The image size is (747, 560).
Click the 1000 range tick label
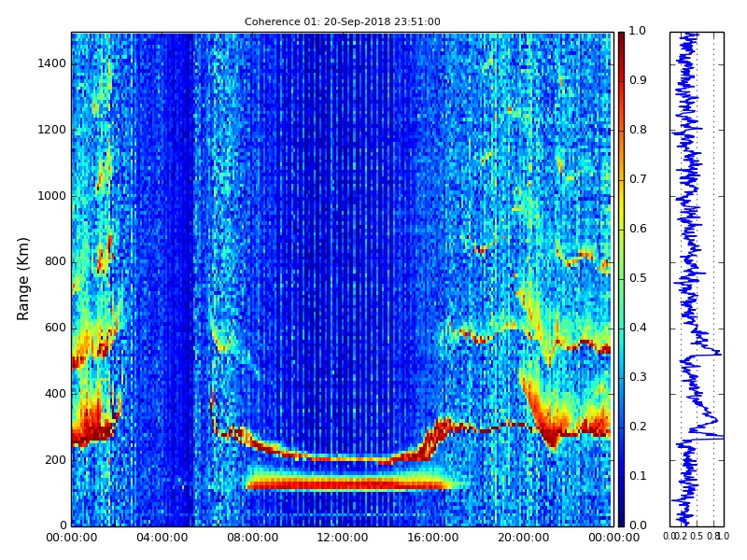coord(52,196)
